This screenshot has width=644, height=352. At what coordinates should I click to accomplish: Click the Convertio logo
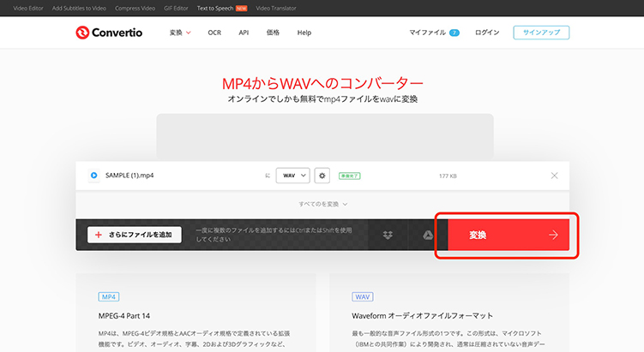[x=109, y=33]
